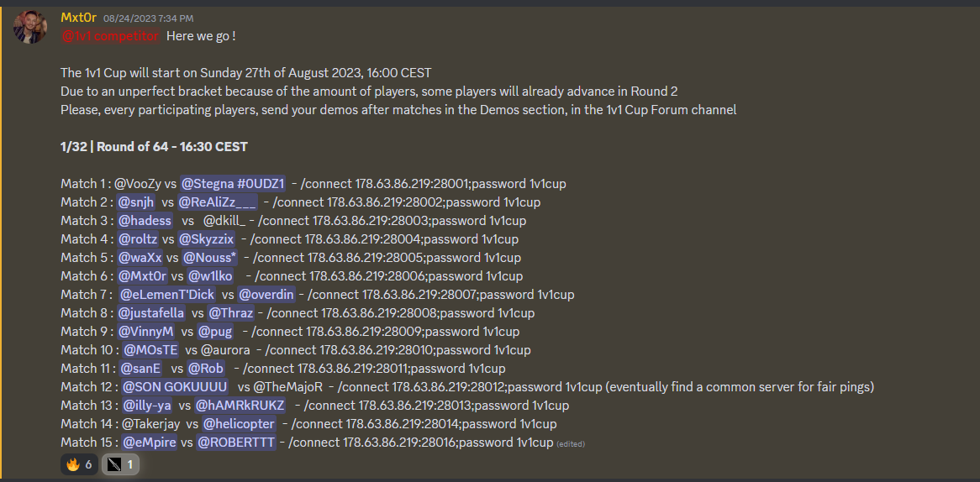
Task: Open the @Skyzzix user mention
Action: 206,238
